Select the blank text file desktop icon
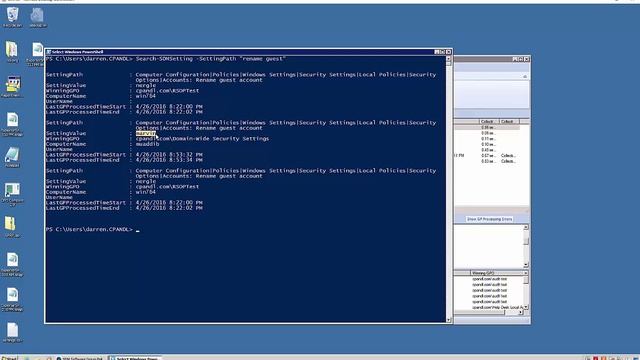The width and height of the screenshot is (640, 360). point(12,332)
